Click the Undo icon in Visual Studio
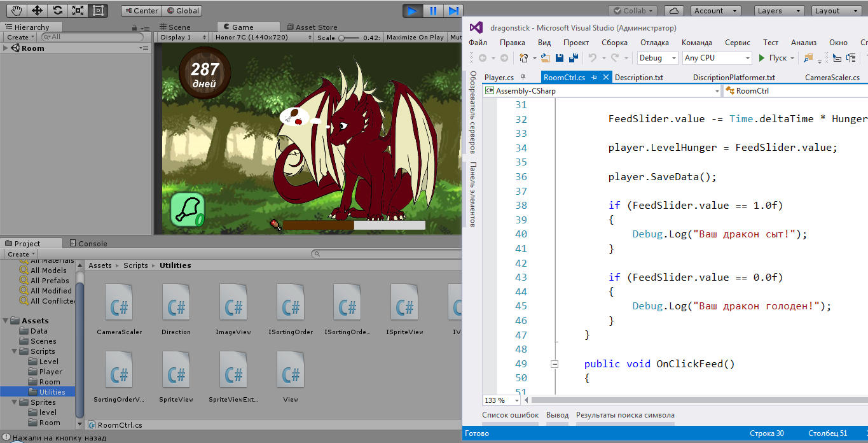Image resolution: width=868 pixels, height=443 pixels. [x=592, y=58]
